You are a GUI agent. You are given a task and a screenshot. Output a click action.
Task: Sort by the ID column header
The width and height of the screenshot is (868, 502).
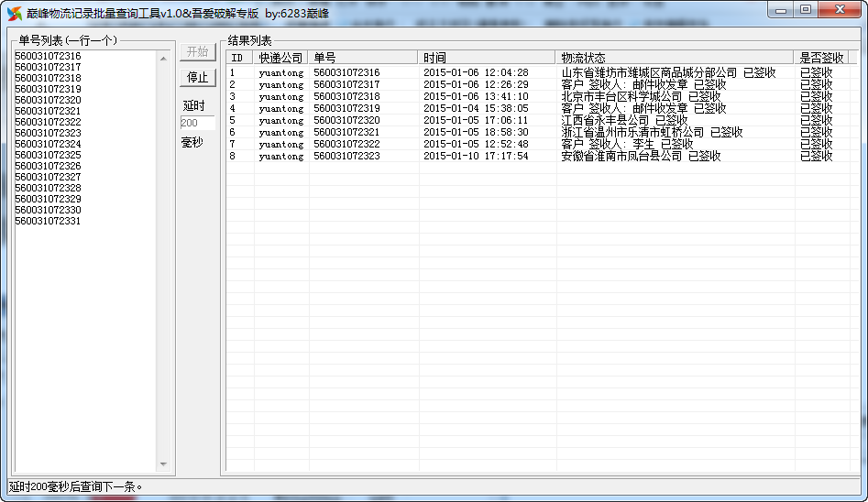tap(240, 58)
